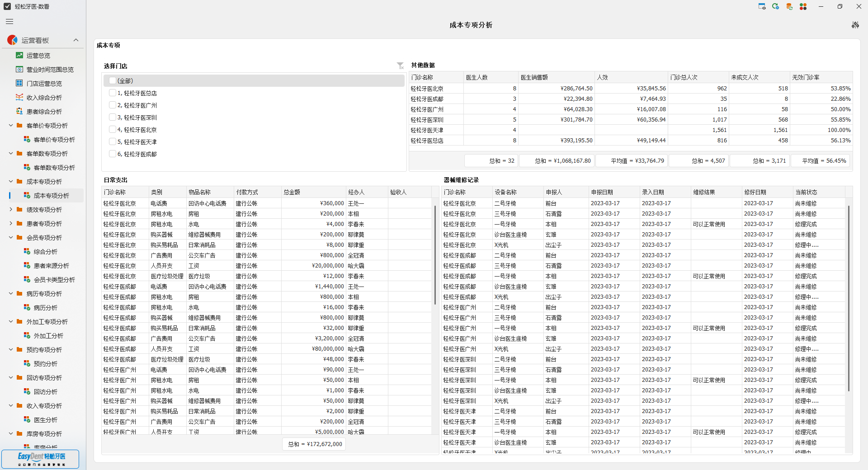The image size is (868, 470).
Task: Collapse the 会员专项分析 folder
Action: 11,238
